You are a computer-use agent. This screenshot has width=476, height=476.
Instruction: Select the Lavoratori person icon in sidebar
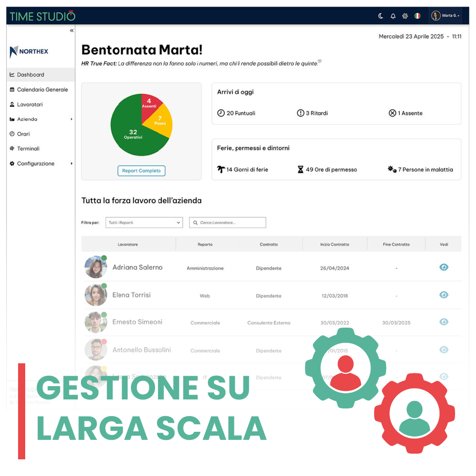(11, 104)
